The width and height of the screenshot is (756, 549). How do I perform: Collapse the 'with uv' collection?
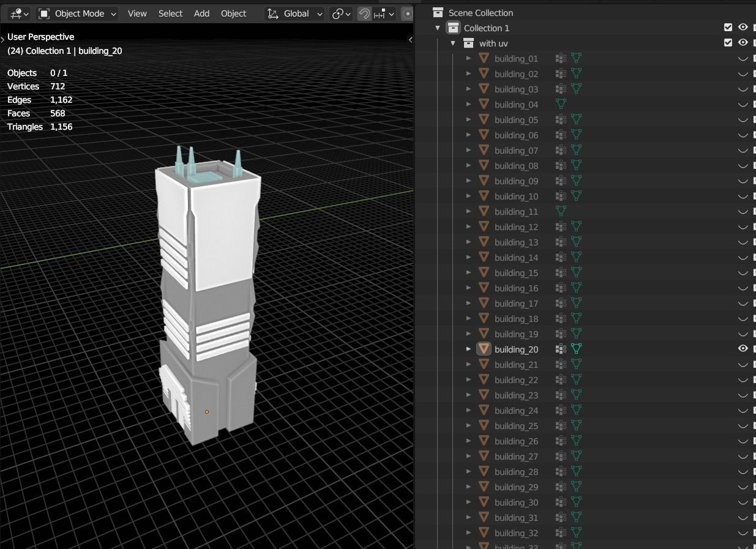(x=453, y=43)
